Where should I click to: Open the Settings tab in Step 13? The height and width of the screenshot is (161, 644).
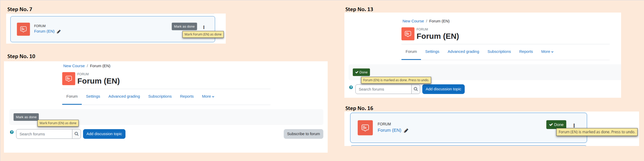pos(432,52)
